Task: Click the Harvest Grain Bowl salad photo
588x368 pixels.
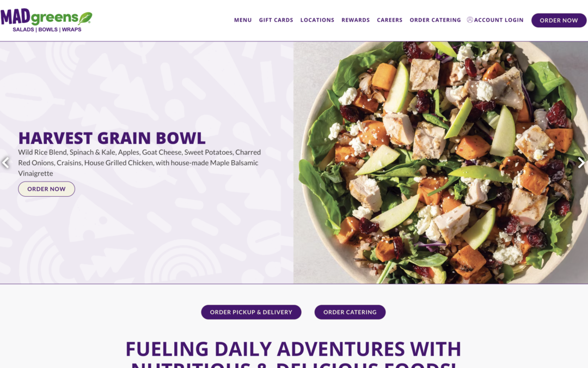Action: pos(440,162)
